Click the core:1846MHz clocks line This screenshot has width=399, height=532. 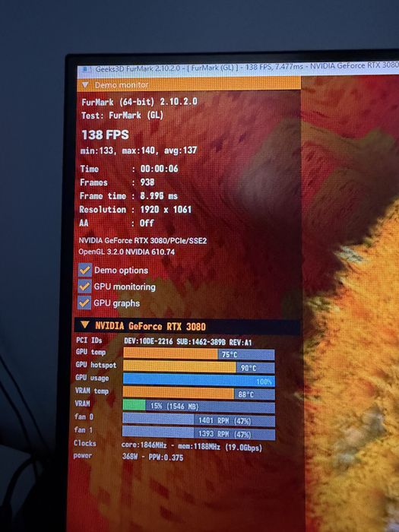[192, 446]
